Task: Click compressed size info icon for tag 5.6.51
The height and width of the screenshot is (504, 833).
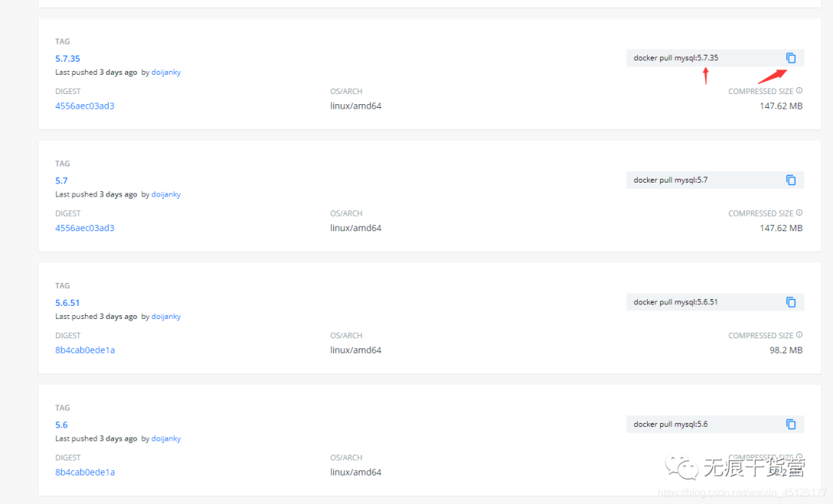Action: (799, 335)
